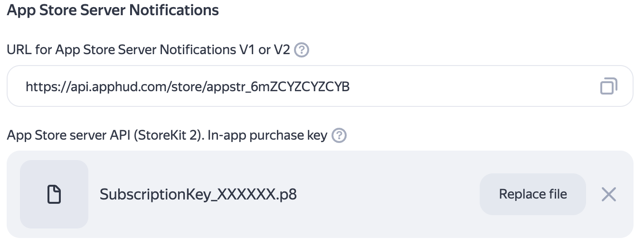Click the URL for Server Notifications label

coord(148,50)
